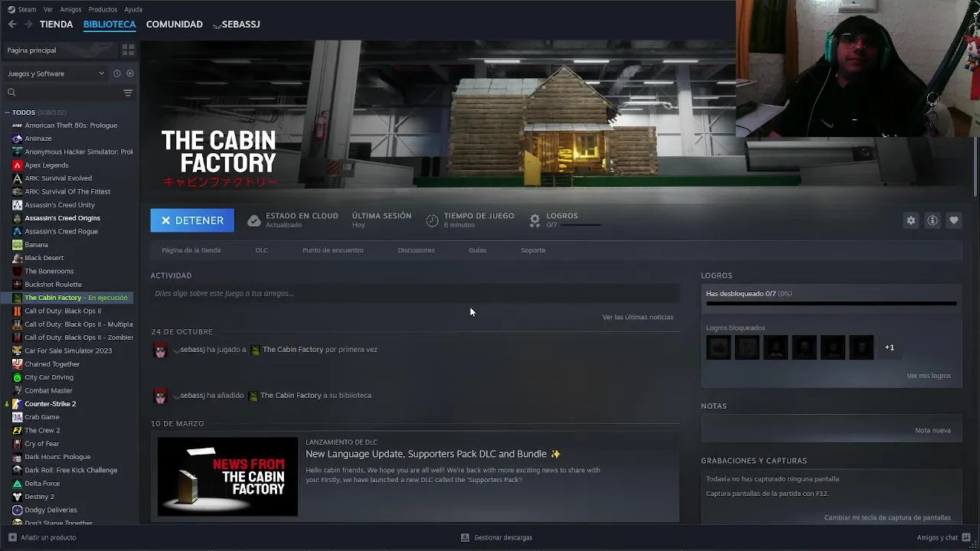Viewport: 980px width, 551px height.
Task: Click the achievements progress bar
Action: 831,304
